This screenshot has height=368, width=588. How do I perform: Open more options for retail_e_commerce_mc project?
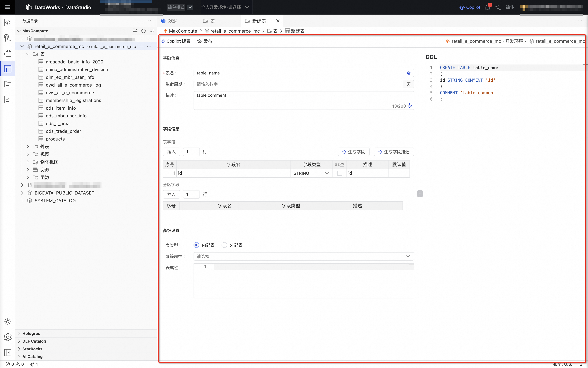[x=149, y=46]
